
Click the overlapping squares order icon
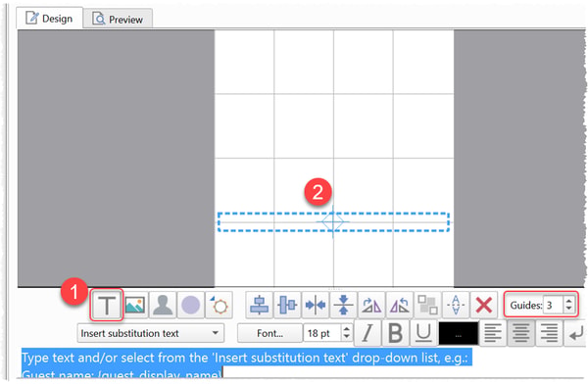428,305
